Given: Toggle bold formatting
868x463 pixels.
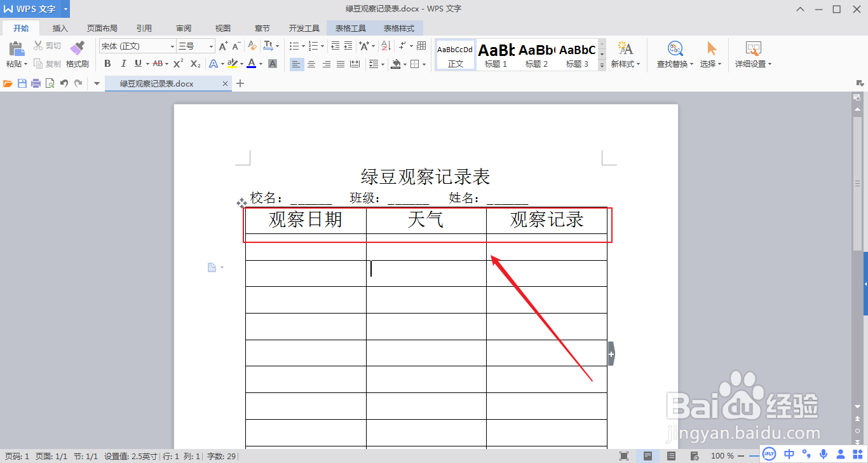Looking at the screenshot, I should click(x=107, y=64).
